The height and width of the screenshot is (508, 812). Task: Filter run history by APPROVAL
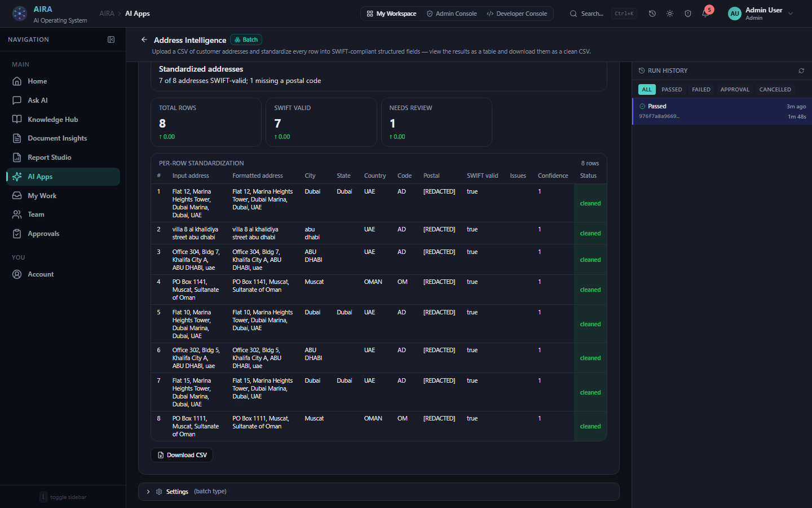pos(735,89)
